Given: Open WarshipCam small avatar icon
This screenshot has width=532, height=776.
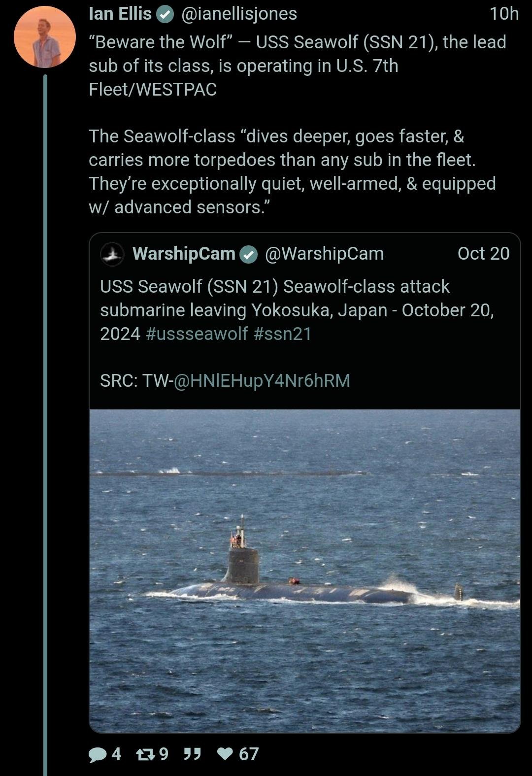Looking at the screenshot, I should (x=112, y=254).
